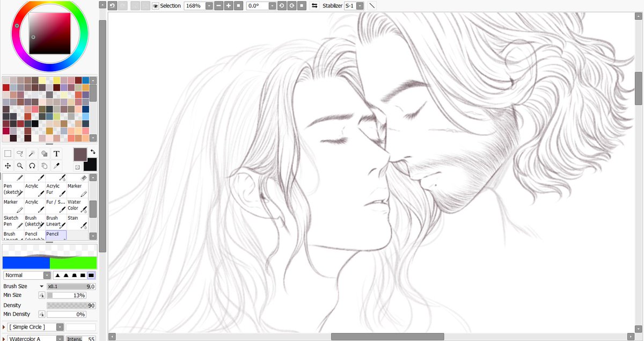Click inside the saturation-value color square

click(x=49, y=34)
